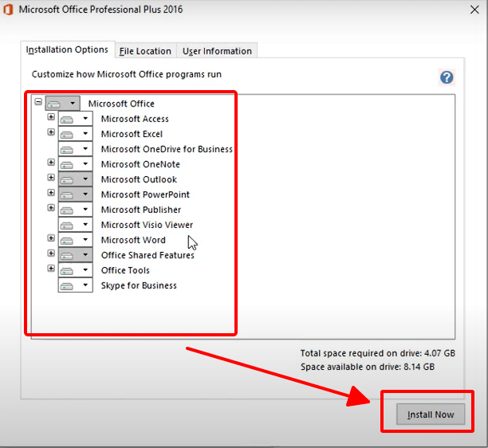Click the Install Now button
Image resolution: width=488 pixels, height=448 pixels.
pyautogui.click(x=431, y=414)
